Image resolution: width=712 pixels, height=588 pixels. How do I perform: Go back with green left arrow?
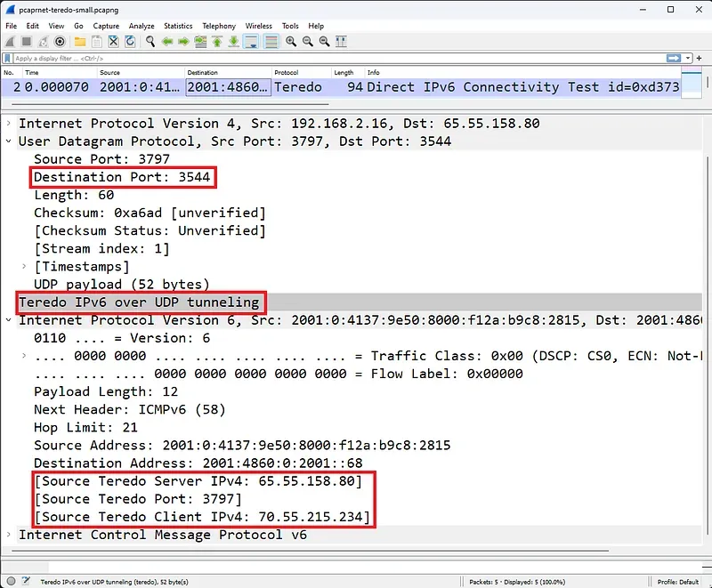167,42
